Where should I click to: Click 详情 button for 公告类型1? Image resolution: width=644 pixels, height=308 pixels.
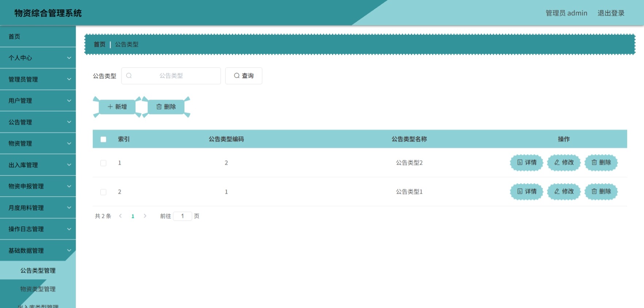click(526, 191)
